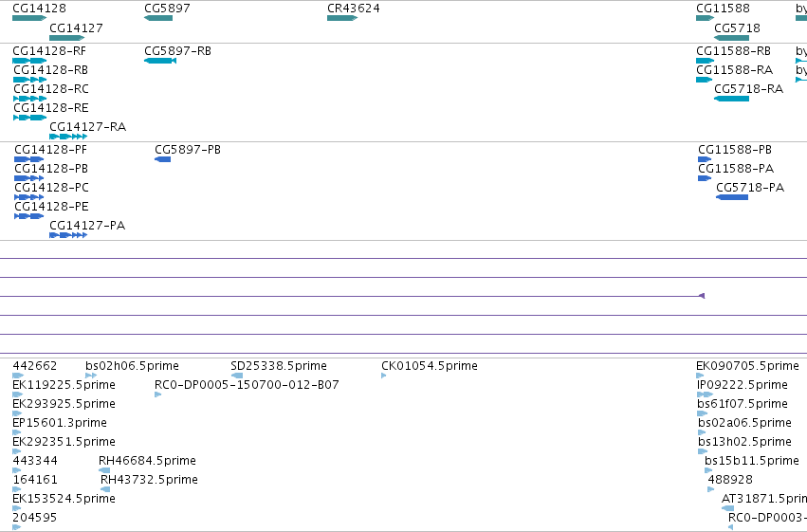Click EST feature 164161
This screenshot has width=807, height=532.
(x=16, y=489)
